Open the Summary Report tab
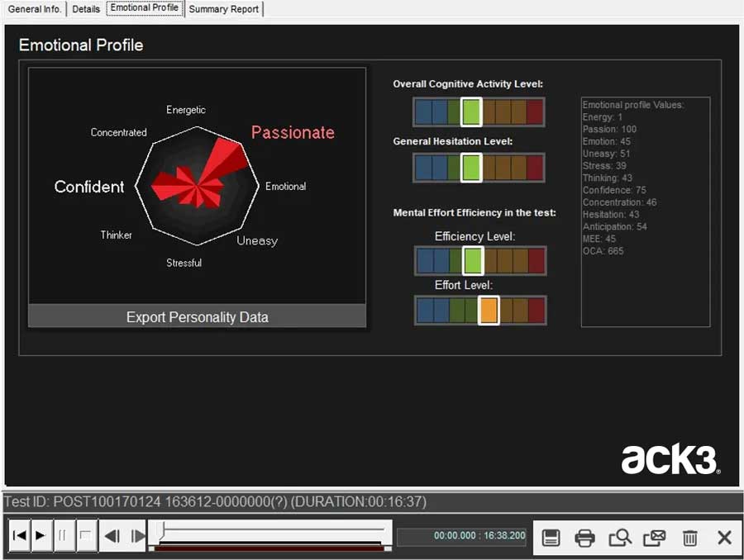The image size is (744, 560). point(223,9)
